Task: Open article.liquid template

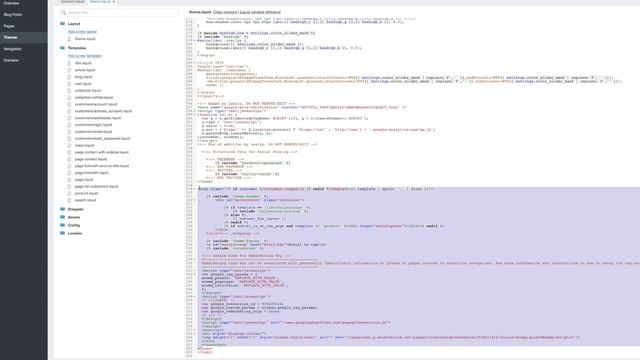Action: click(85, 70)
